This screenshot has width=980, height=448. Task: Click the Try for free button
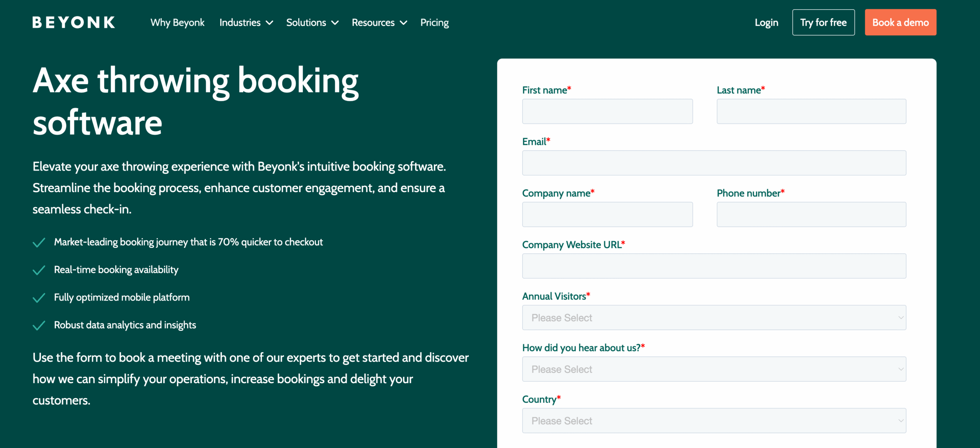823,22
